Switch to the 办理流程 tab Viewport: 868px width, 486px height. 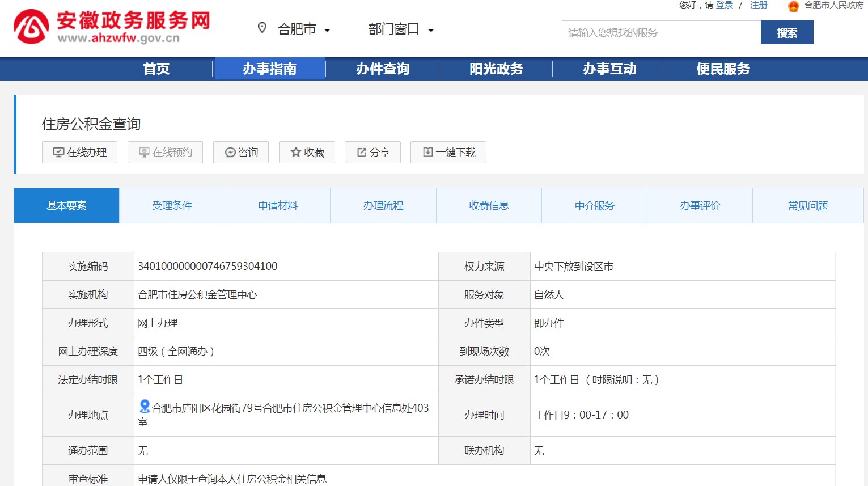(383, 205)
